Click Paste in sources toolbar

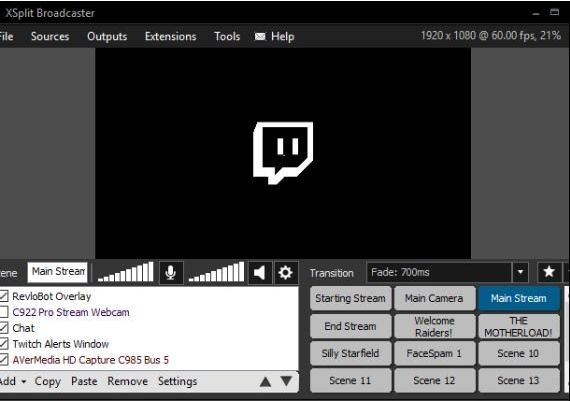pyautogui.click(x=84, y=381)
